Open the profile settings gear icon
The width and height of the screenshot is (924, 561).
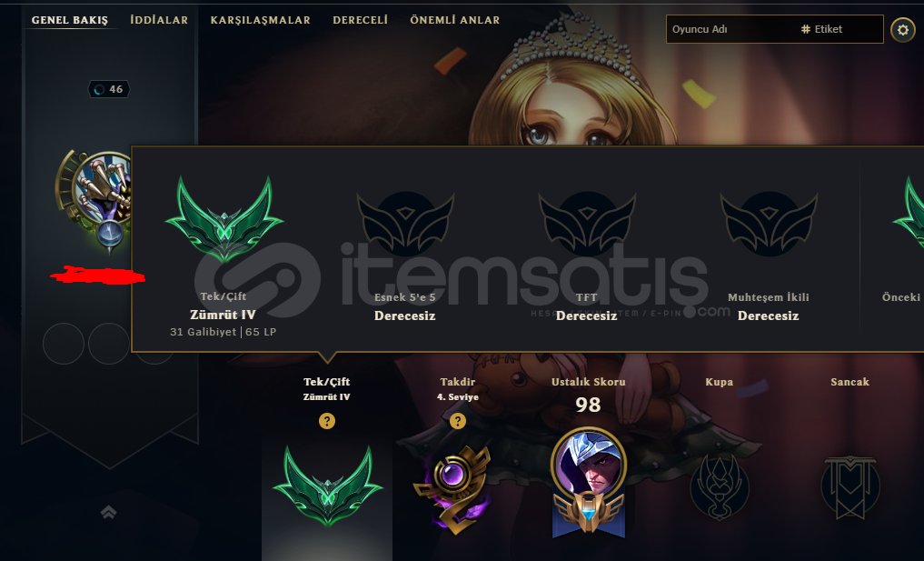903,29
